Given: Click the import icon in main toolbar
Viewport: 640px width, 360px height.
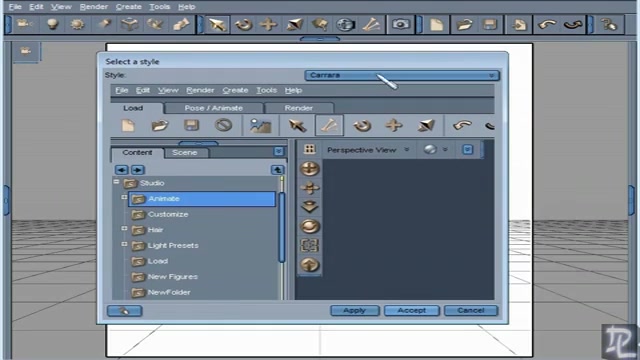Looking at the screenshot, I should tap(519, 24).
